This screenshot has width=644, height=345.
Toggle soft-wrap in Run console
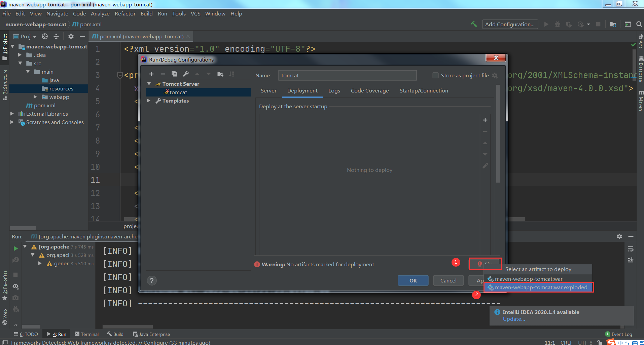point(631,249)
